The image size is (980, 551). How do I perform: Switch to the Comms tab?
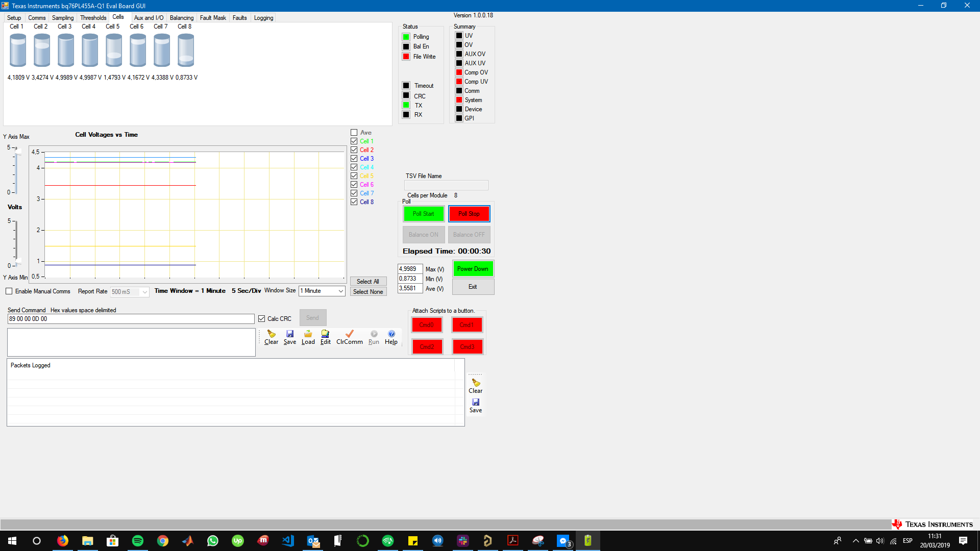tap(37, 18)
